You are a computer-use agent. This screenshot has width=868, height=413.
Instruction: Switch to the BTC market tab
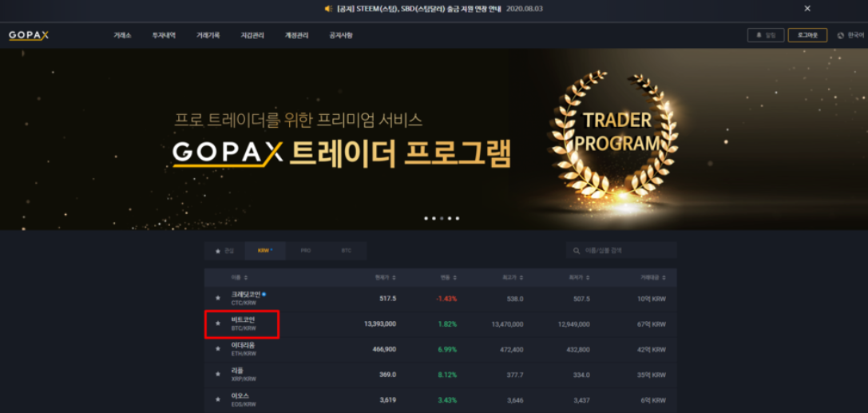point(346,251)
